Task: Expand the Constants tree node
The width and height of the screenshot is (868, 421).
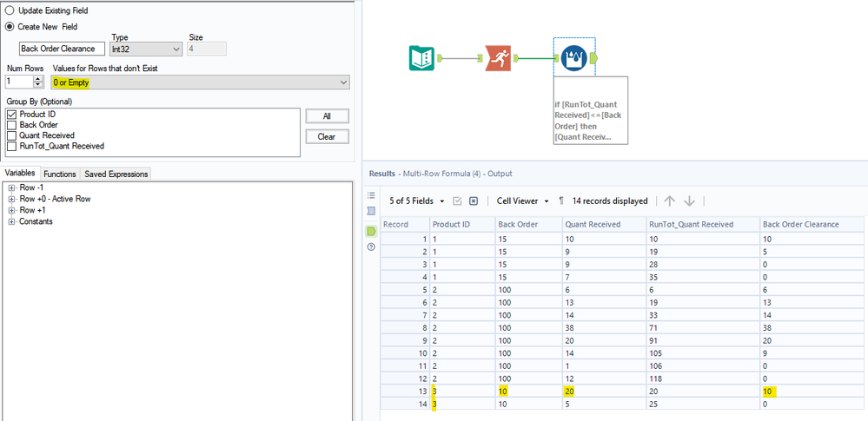Action: 11,221
